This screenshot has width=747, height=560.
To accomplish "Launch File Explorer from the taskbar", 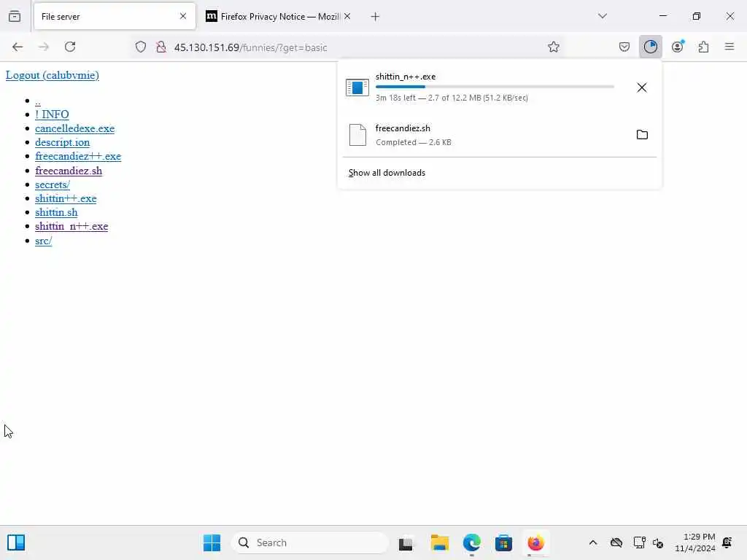I will click(x=440, y=542).
